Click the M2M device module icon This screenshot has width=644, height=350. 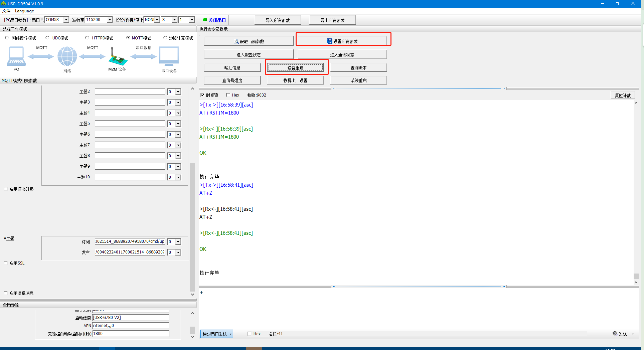(117, 57)
